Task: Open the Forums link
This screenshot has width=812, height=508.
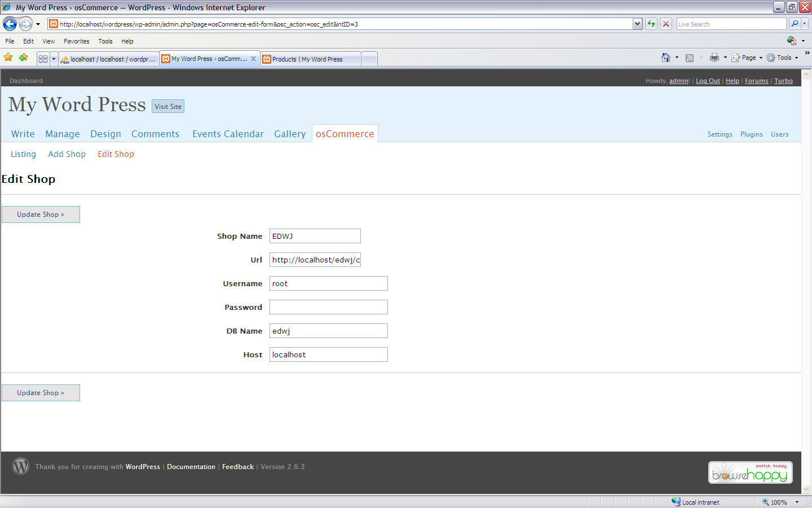Action: coord(757,81)
